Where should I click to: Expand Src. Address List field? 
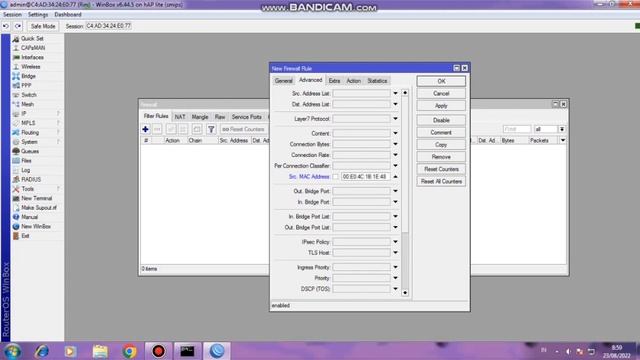pos(395,93)
